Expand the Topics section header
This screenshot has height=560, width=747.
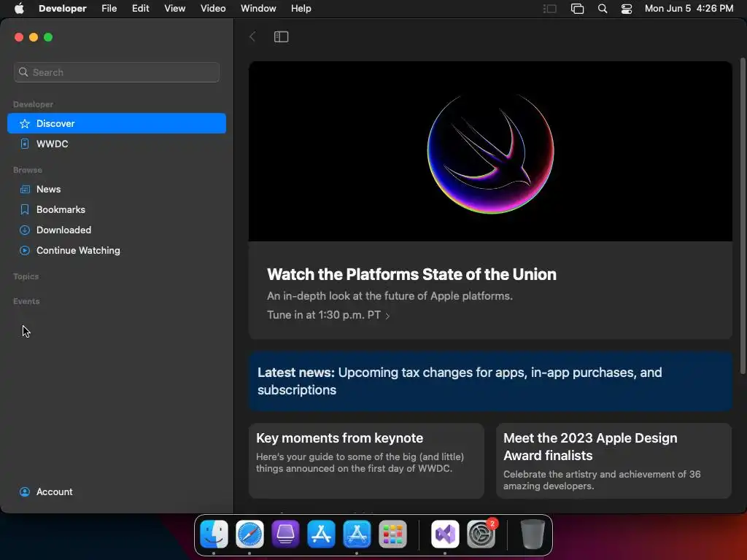(x=26, y=276)
